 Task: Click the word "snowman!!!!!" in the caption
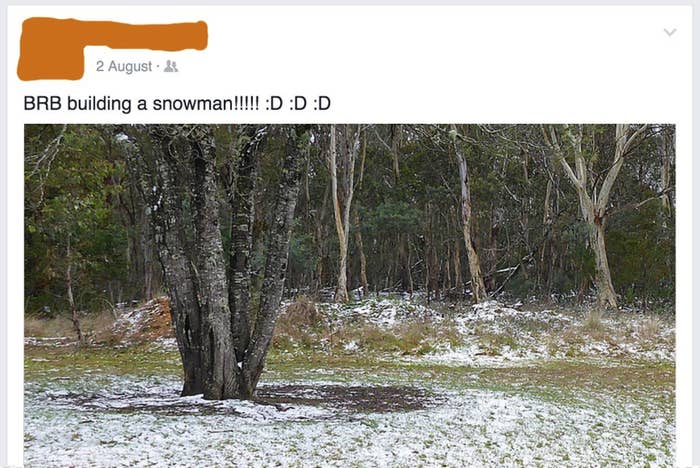click(205, 103)
